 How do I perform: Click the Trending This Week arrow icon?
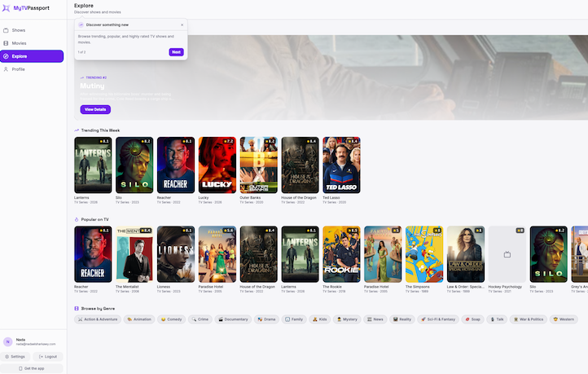[x=77, y=130]
